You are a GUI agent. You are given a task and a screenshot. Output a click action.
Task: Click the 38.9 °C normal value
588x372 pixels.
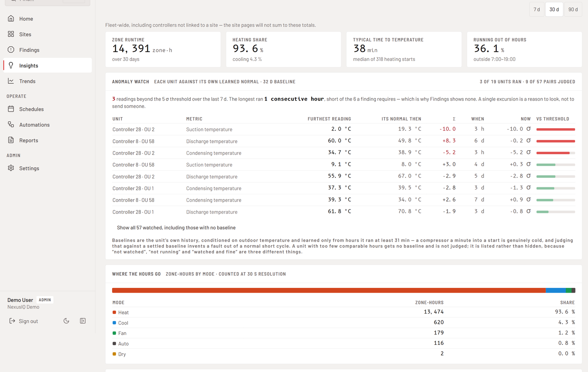[x=410, y=152]
